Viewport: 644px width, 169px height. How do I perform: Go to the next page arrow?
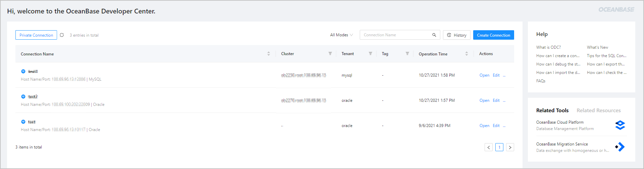(510, 147)
